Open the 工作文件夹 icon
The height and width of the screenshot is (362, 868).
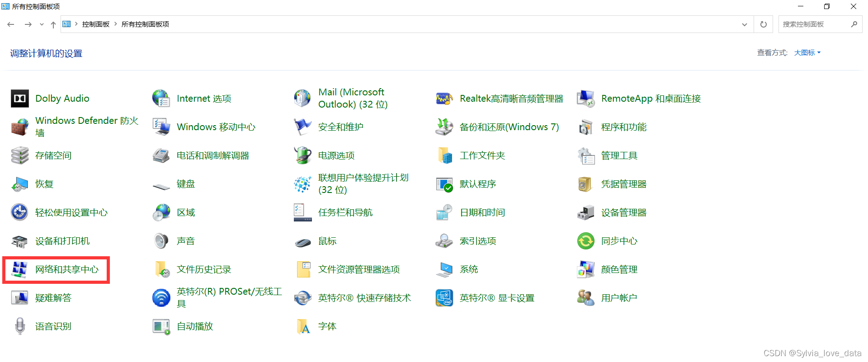point(444,155)
